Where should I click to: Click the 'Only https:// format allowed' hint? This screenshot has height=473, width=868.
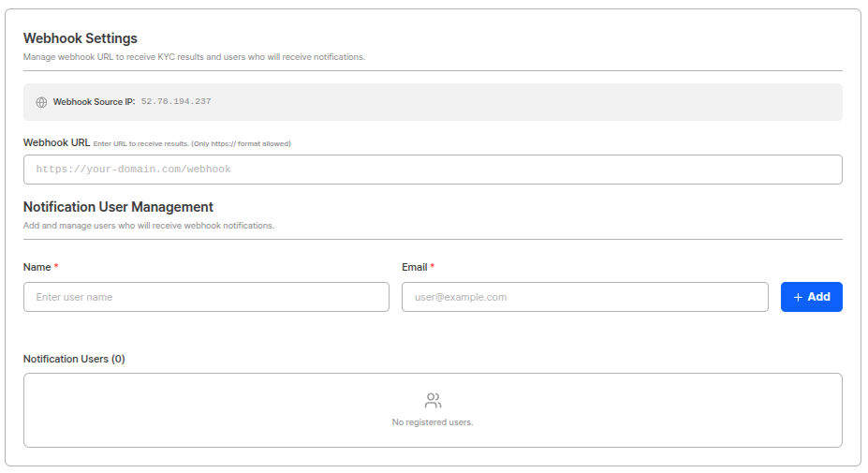coord(242,144)
